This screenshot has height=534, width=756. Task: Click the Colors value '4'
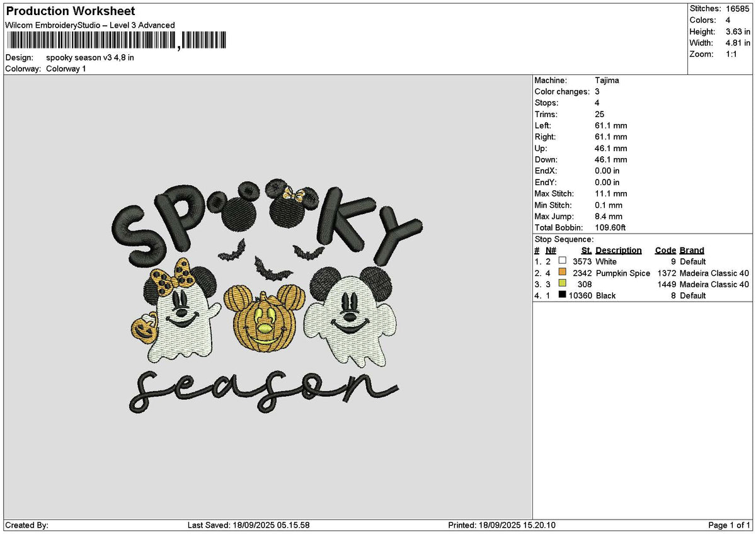click(728, 20)
